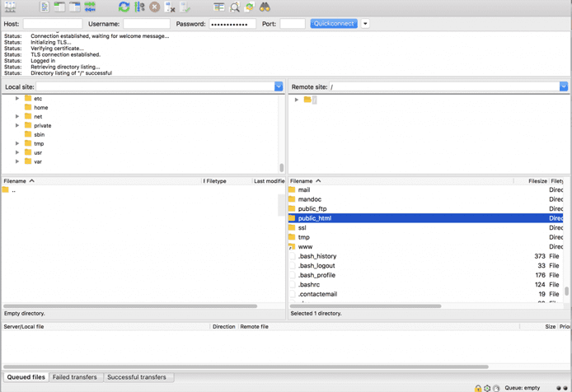
Task: Toggle the transfer queue display icon
Action: click(x=90, y=7)
